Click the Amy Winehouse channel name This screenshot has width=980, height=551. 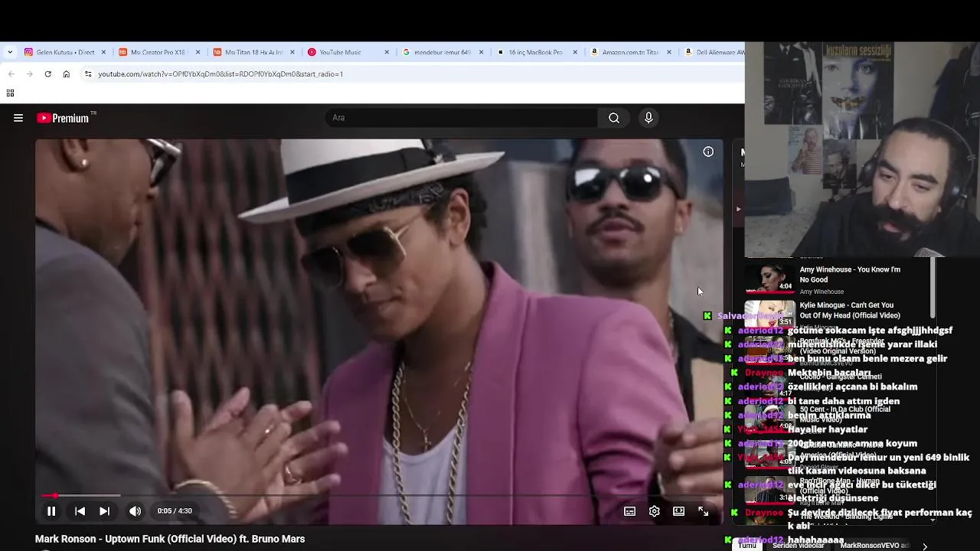[x=822, y=292]
